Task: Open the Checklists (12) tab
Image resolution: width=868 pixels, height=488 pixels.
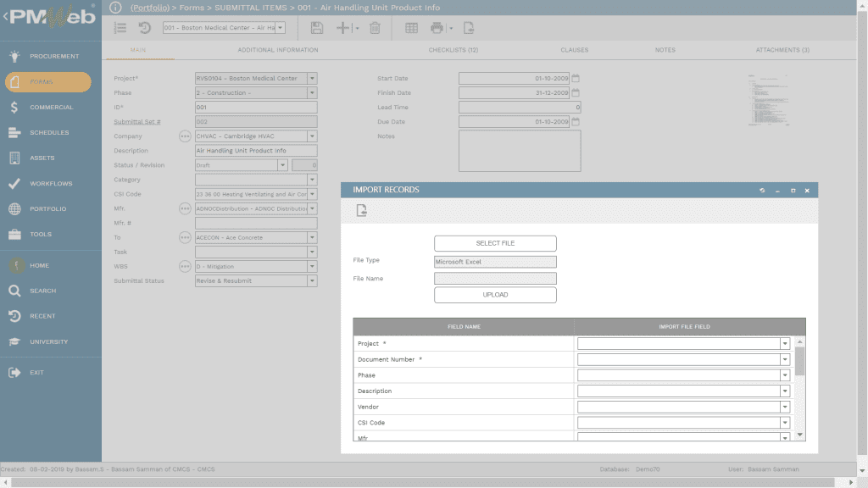Action: coord(453,50)
